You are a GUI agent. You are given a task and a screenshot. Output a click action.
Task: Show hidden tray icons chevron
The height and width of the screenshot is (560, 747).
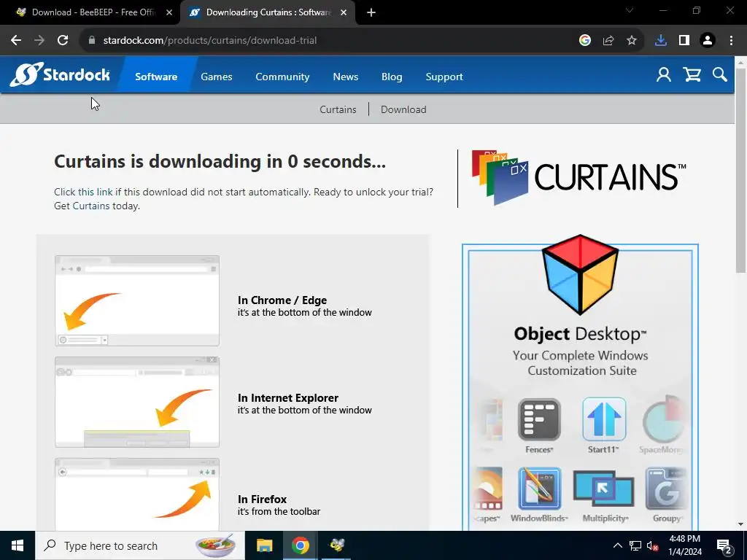617,545
